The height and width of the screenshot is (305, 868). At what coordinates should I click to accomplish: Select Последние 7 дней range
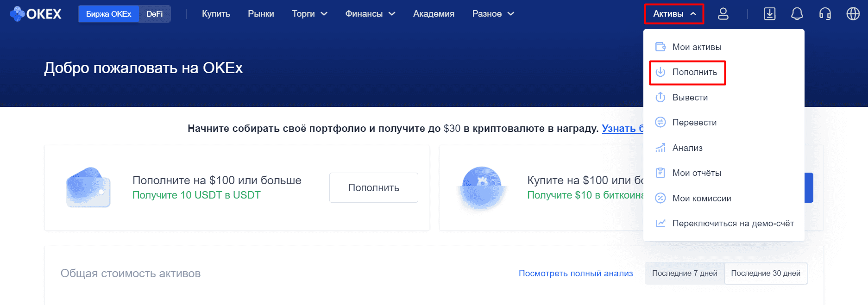685,273
